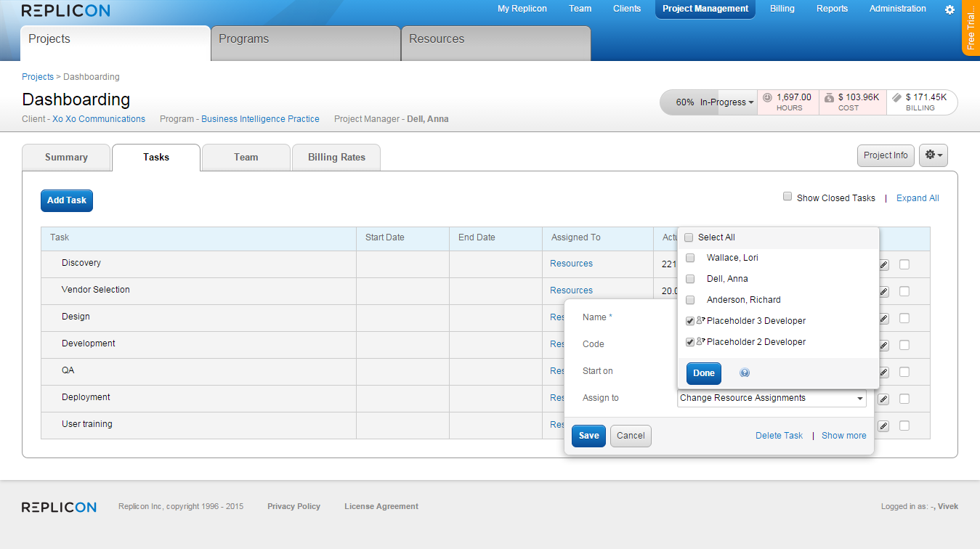Click the 60% project progress bar
The height and width of the screenshot is (549, 980).
point(687,102)
